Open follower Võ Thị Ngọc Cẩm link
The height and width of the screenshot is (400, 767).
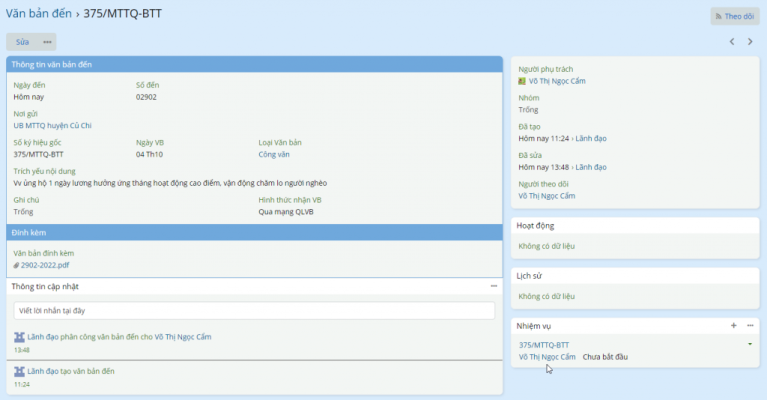(x=547, y=196)
